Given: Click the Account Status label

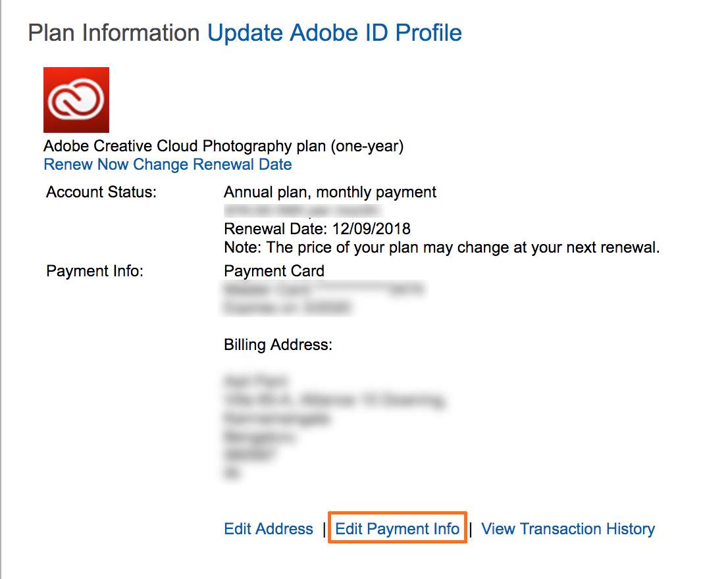Looking at the screenshot, I should coord(101,193).
